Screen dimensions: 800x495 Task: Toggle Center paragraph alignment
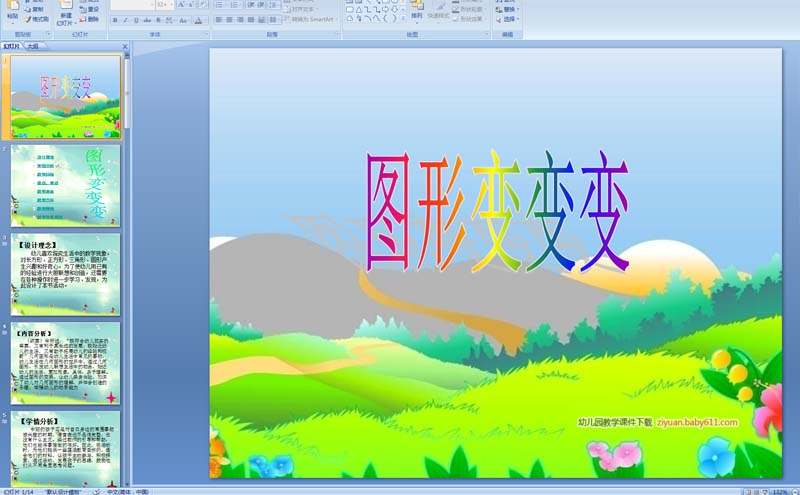pos(229,19)
